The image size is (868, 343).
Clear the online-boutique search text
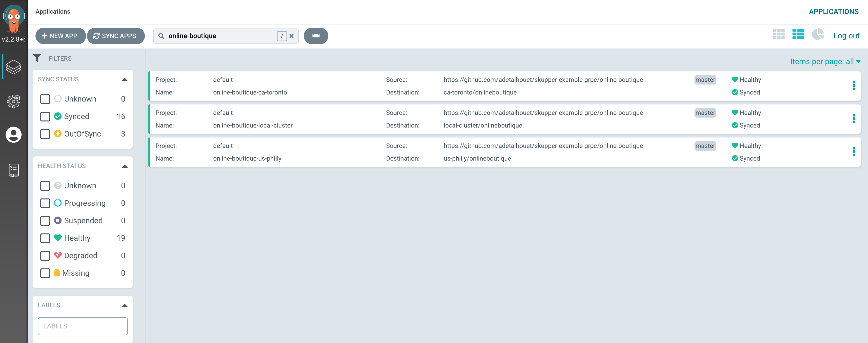tap(291, 36)
